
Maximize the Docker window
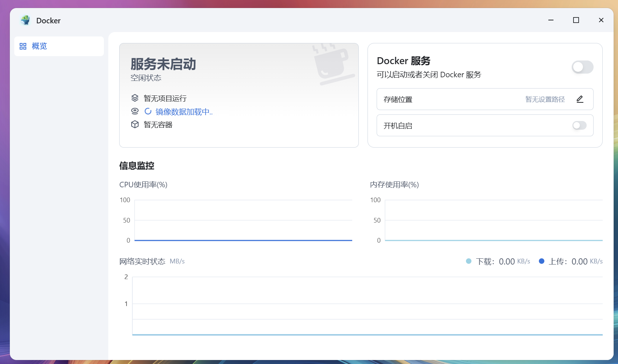(x=576, y=20)
